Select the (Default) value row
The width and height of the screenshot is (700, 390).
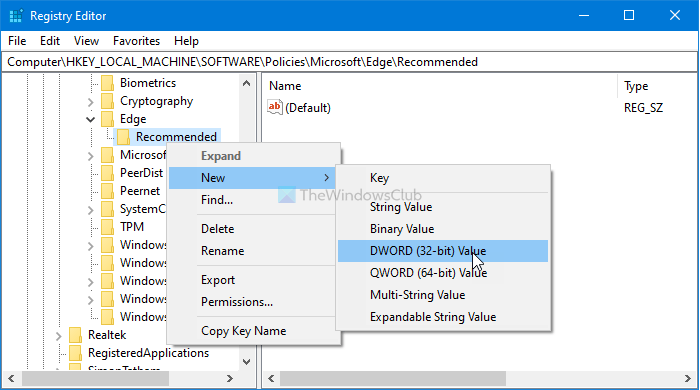[x=308, y=108]
